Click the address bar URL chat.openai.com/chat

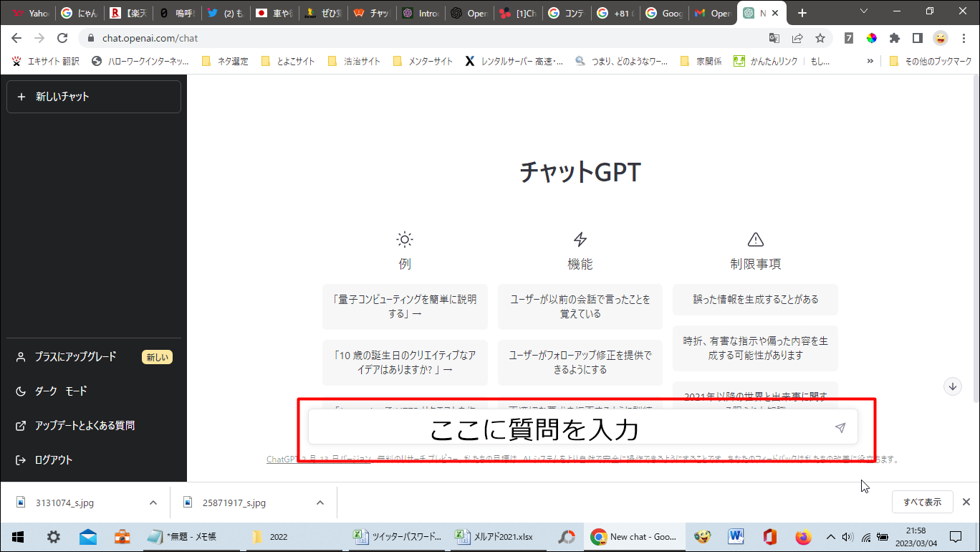[150, 38]
